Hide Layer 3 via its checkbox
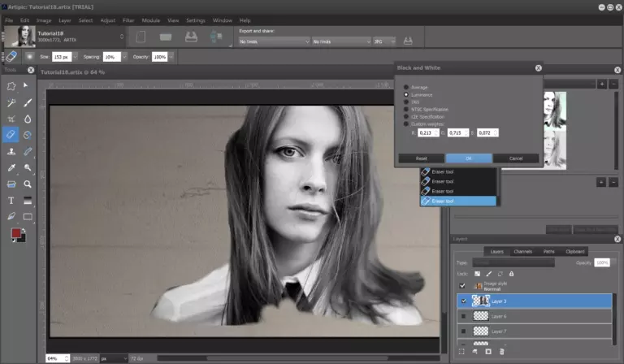624x364 pixels. pos(463,301)
